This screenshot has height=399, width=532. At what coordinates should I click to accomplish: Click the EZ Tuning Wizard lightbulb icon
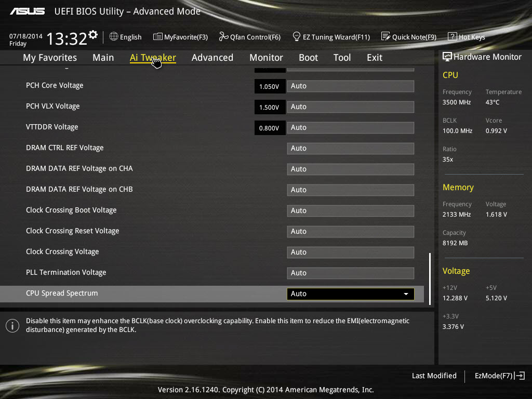pyautogui.click(x=297, y=36)
